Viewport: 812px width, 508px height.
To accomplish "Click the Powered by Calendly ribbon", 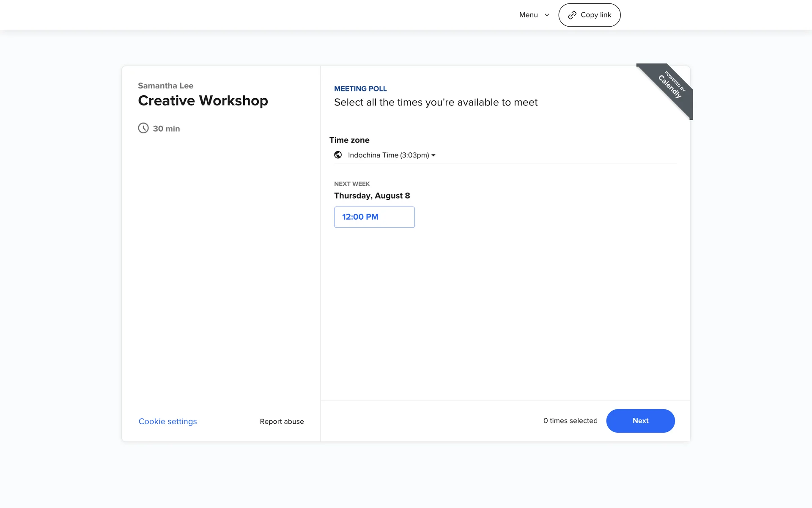I will tap(671, 86).
